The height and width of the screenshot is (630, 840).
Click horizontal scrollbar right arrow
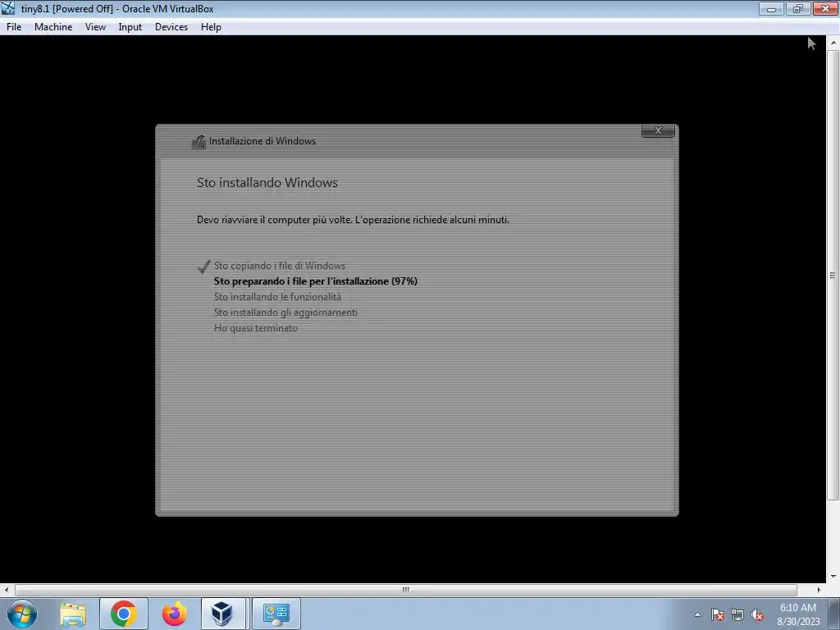coord(819,590)
